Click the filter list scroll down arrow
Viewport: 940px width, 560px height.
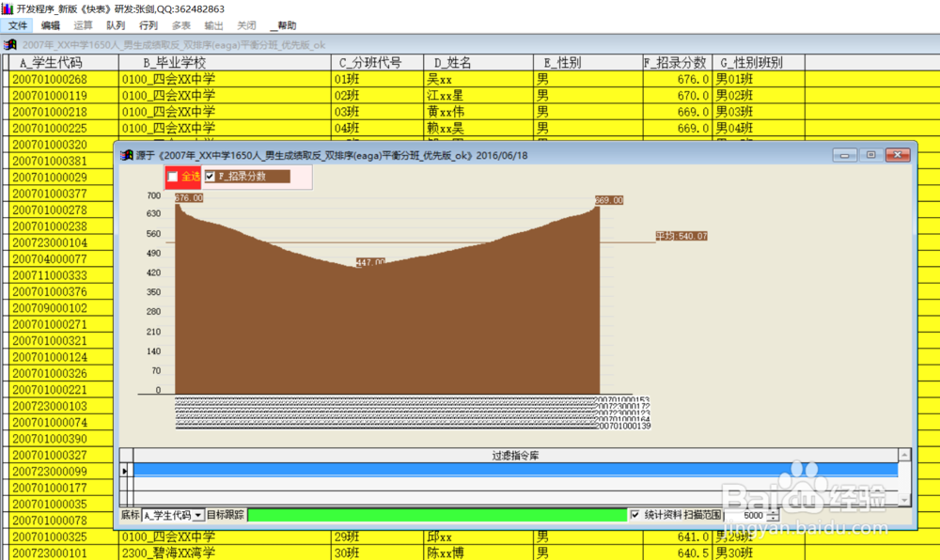904,499
